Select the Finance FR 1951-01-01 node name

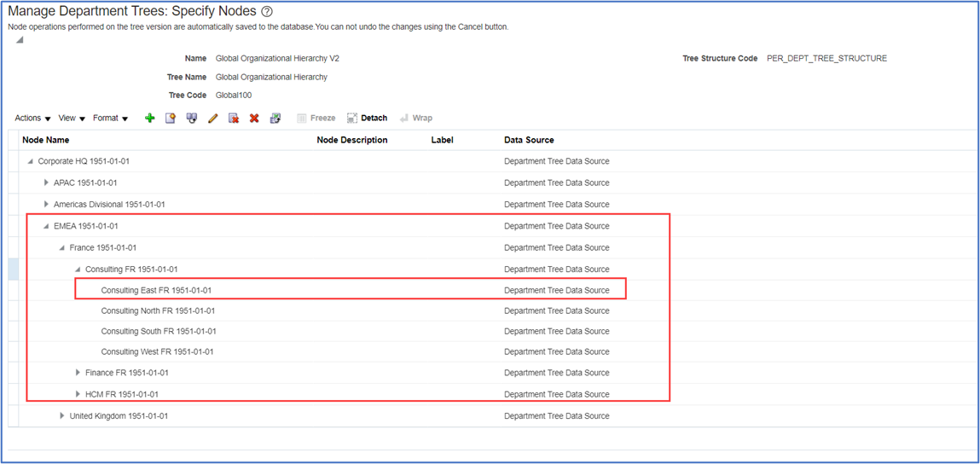127,373
